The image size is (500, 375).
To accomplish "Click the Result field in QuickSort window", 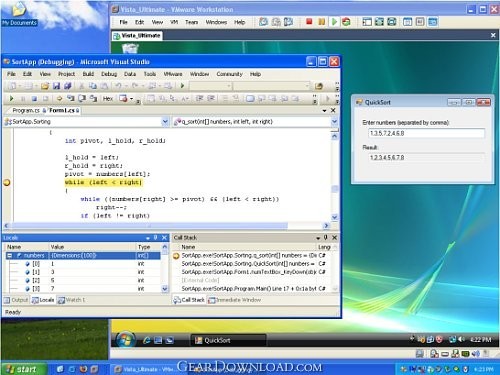I will coord(426,157).
